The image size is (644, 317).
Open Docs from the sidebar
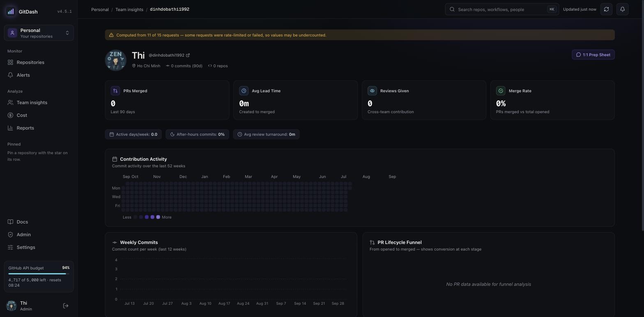[x=39, y=222]
